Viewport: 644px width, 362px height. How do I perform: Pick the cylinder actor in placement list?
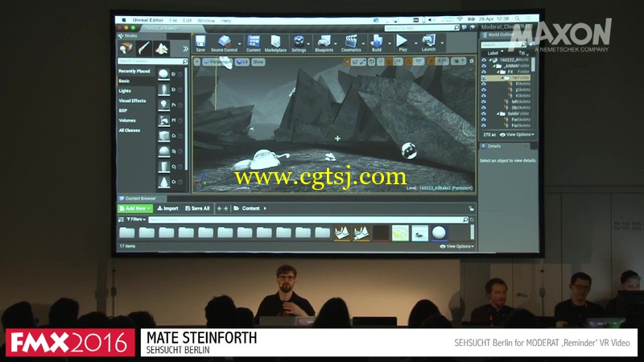tap(163, 167)
